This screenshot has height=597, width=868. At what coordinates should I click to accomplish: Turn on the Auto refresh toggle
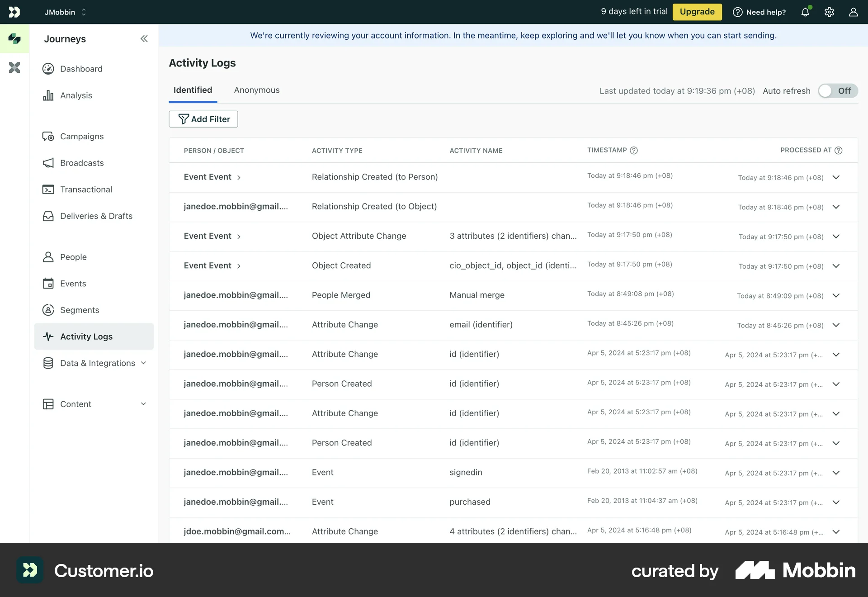click(837, 90)
